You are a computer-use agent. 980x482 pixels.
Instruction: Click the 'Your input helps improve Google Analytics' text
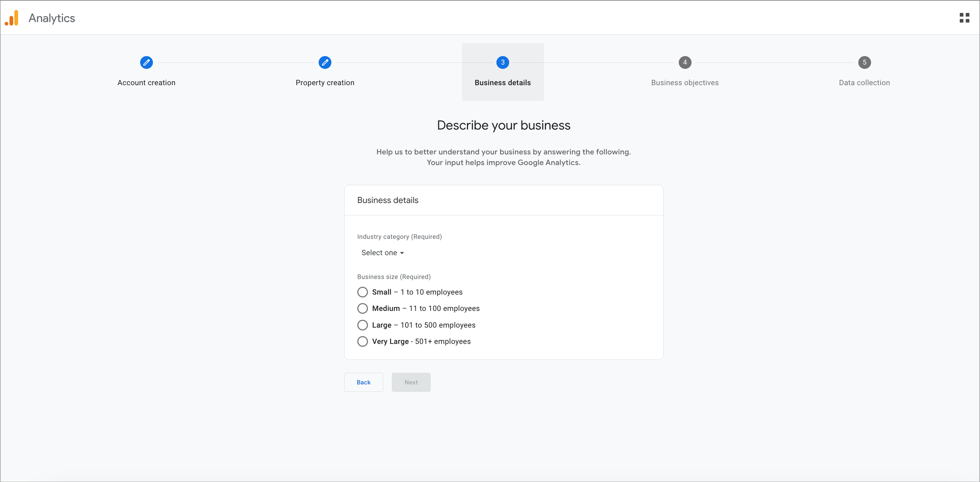point(503,163)
